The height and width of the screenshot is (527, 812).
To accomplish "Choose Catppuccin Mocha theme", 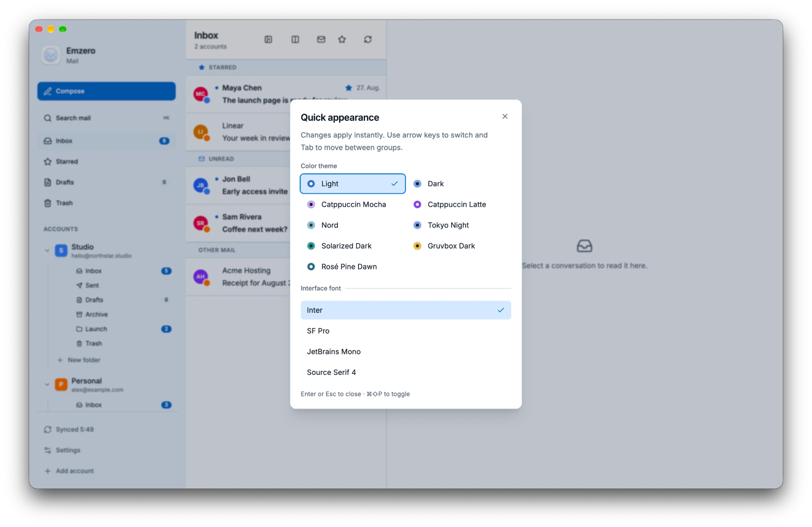I will (x=353, y=204).
